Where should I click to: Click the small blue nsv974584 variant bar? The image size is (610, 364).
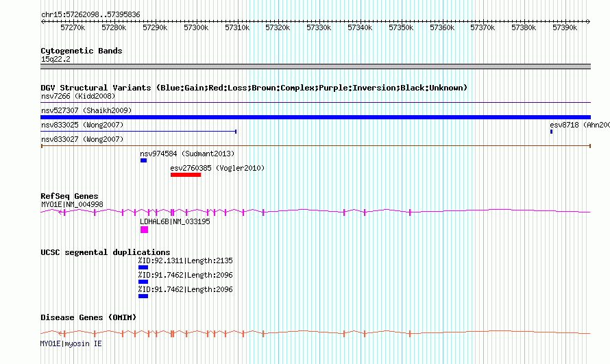pos(143,160)
